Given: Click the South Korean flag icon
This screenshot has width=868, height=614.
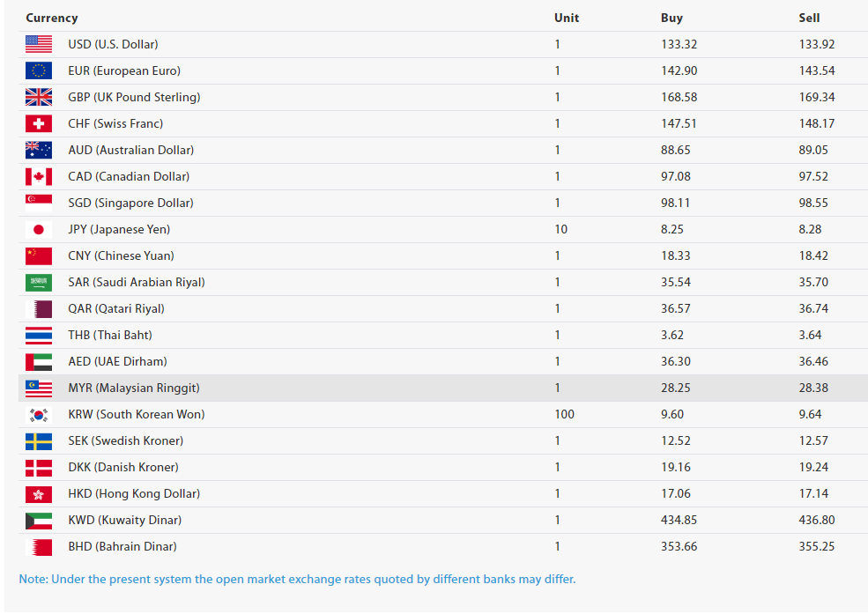Looking at the screenshot, I should (39, 414).
